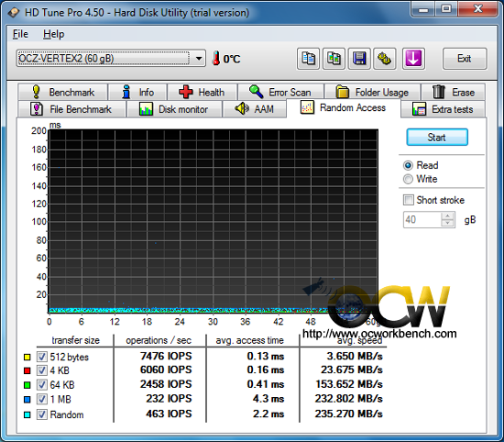
Task: Uncheck the 64 KB transfer size
Action: pos(41,385)
